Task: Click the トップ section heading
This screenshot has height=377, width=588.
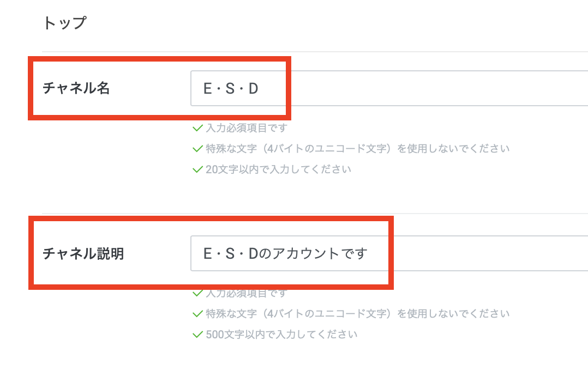Action: click(x=64, y=23)
